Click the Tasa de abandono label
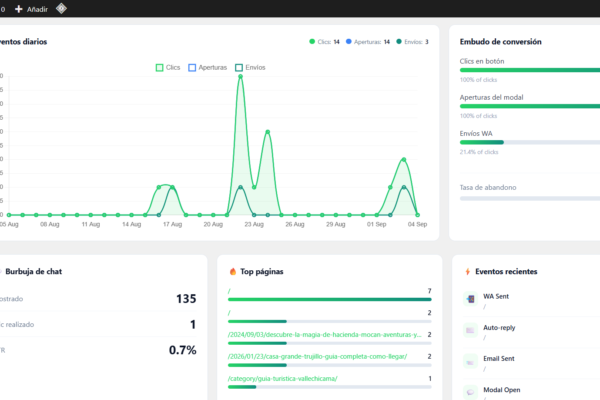 pos(488,188)
